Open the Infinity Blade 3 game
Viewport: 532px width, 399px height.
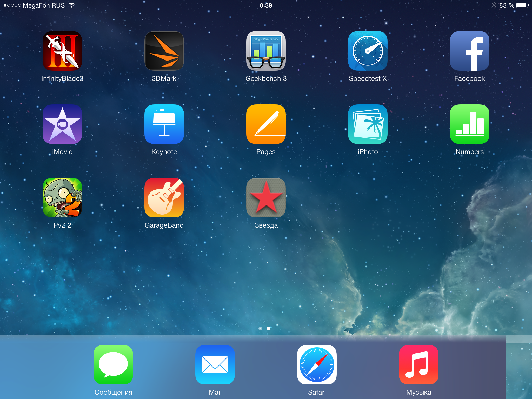tap(62, 51)
